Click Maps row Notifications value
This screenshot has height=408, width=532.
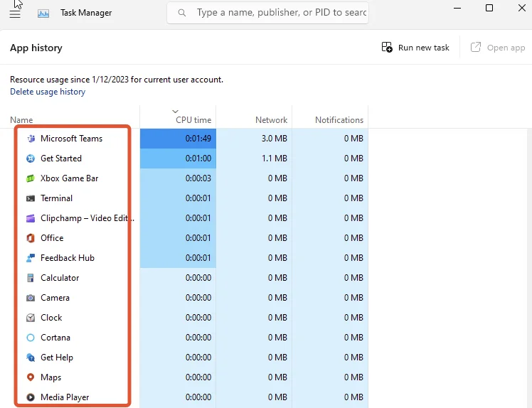(x=353, y=377)
